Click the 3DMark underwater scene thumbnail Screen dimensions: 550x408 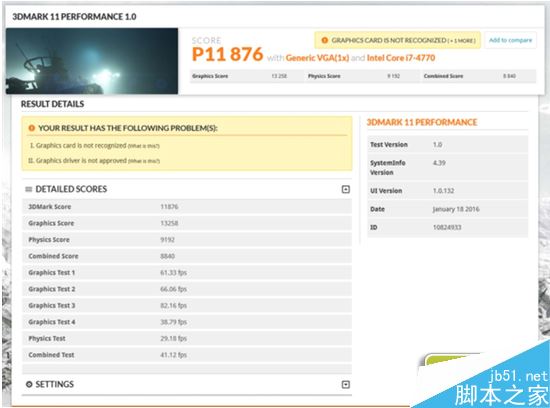pyautogui.click(x=92, y=61)
